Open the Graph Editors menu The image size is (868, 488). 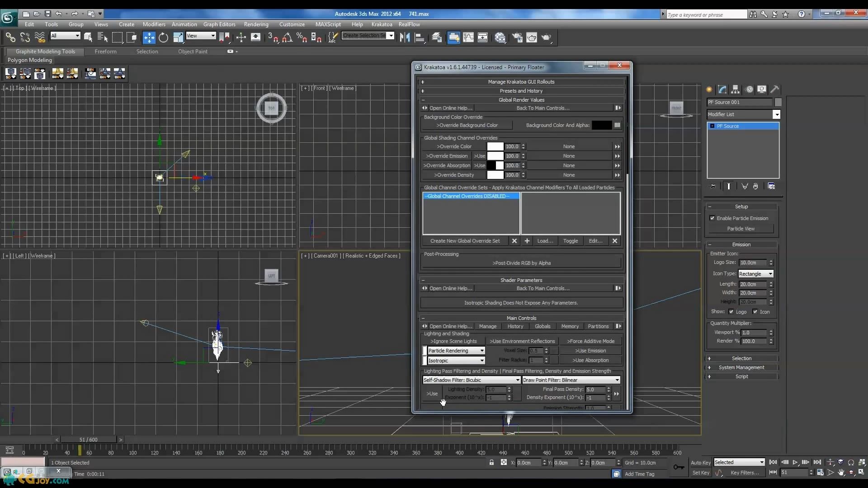219,24
